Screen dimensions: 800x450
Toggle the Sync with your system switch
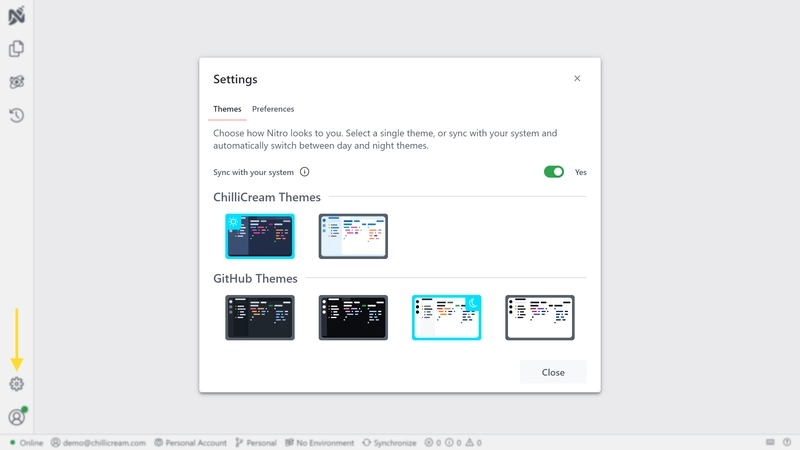coord(554,172)
